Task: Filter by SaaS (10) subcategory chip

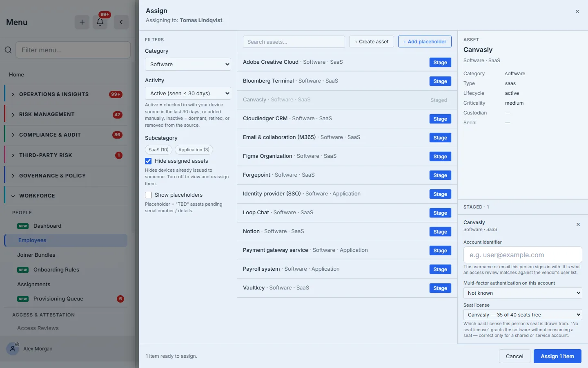Action: click(158, 150)
